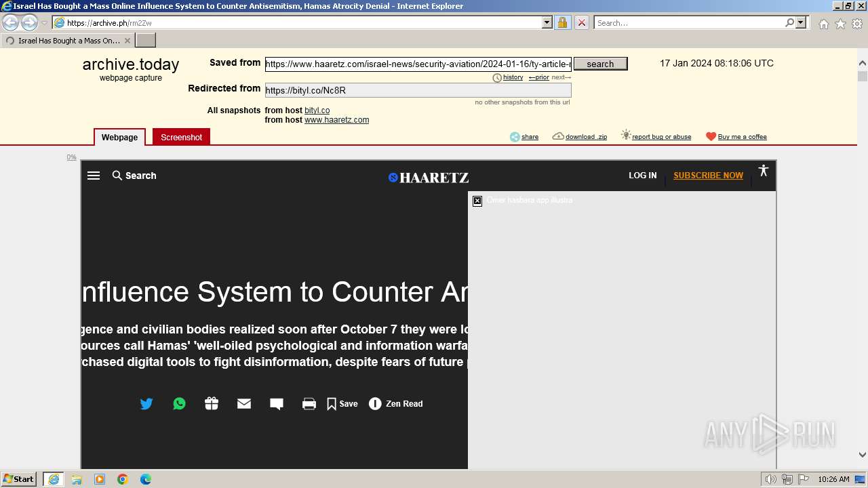Open the Haaretz hamburger menu
Screen dimensions: 868x488
pos(94,176)
